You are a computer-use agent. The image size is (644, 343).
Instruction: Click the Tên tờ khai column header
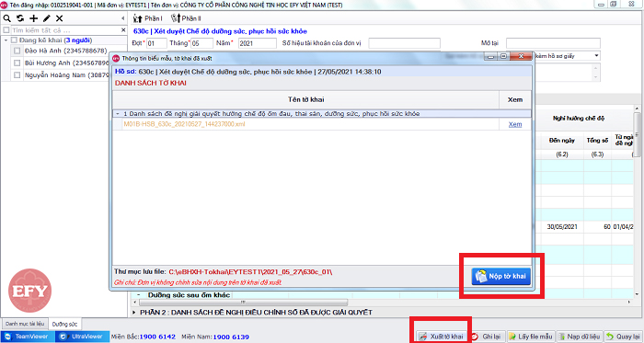305,99
